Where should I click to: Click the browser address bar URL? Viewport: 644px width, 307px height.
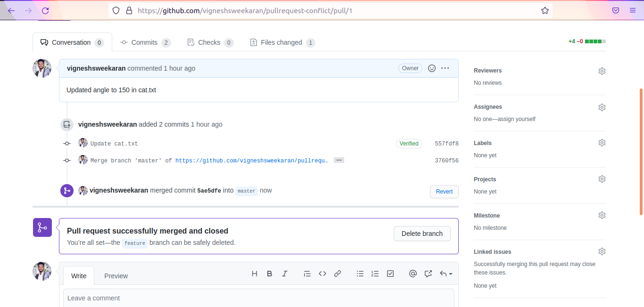click(245, 10)
